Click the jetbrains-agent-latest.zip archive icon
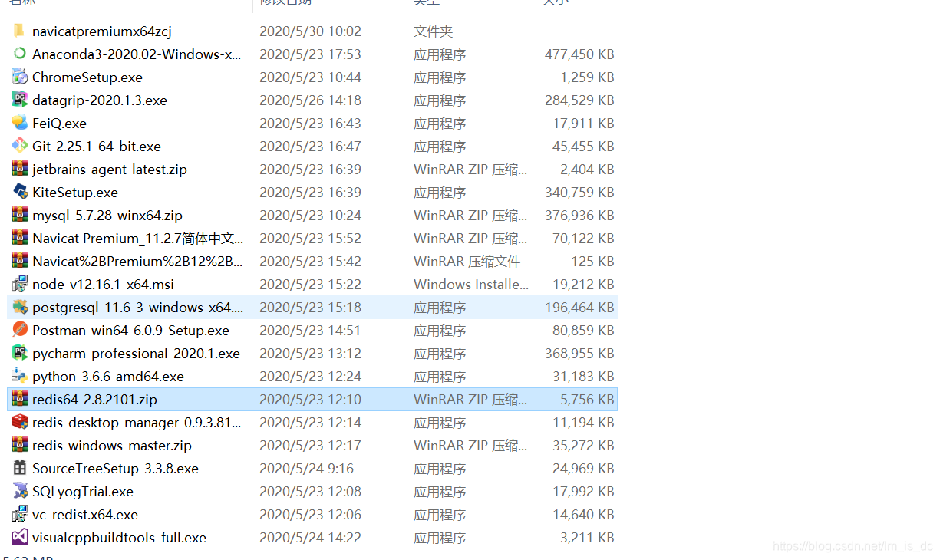The width and height of the screenshot is (940, 560). pos(20,169)
